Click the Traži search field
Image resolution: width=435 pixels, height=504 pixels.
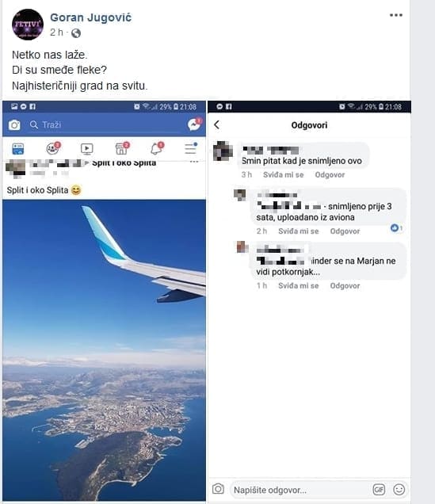coord(106,124)
